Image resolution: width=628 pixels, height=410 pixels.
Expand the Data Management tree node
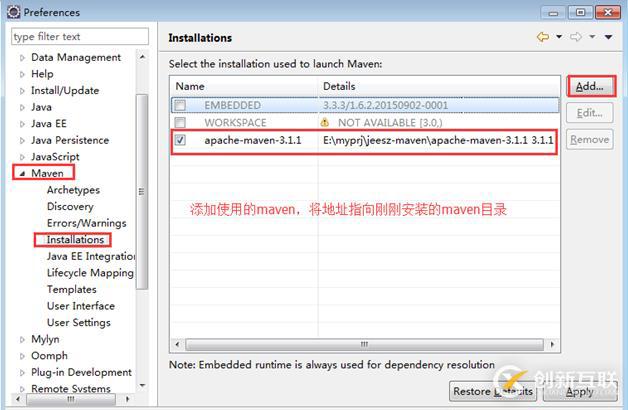coord(22,58)
